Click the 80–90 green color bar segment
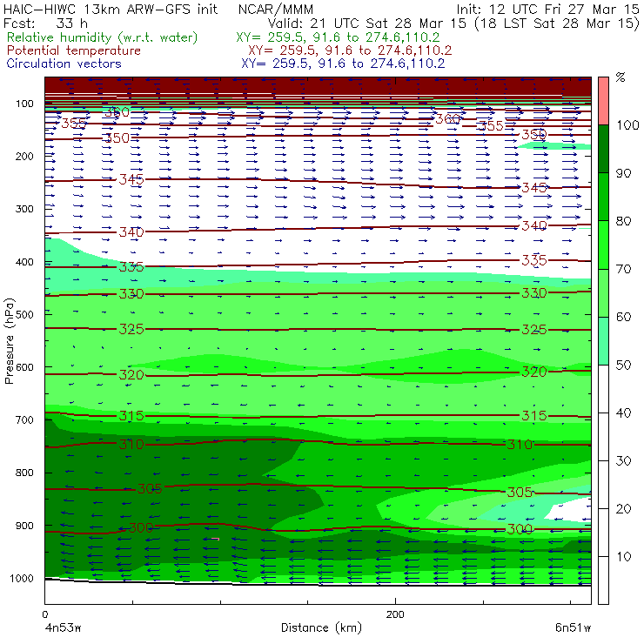The width and height of the screenshot is (644, 644). pyautogui.click(x=603, y=197)
